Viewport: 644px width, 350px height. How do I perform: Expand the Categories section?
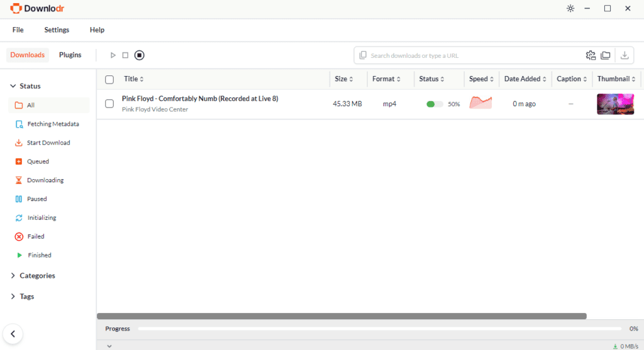(x=13, y=276)
